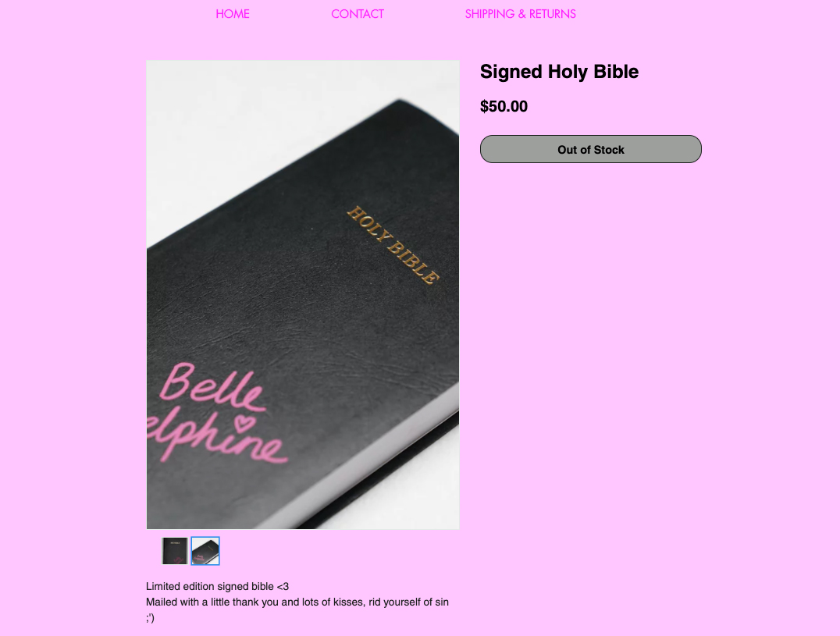Open SHIPPING & RETURNS page
Screen dimensions: 840x636
(x=520, y=14)
